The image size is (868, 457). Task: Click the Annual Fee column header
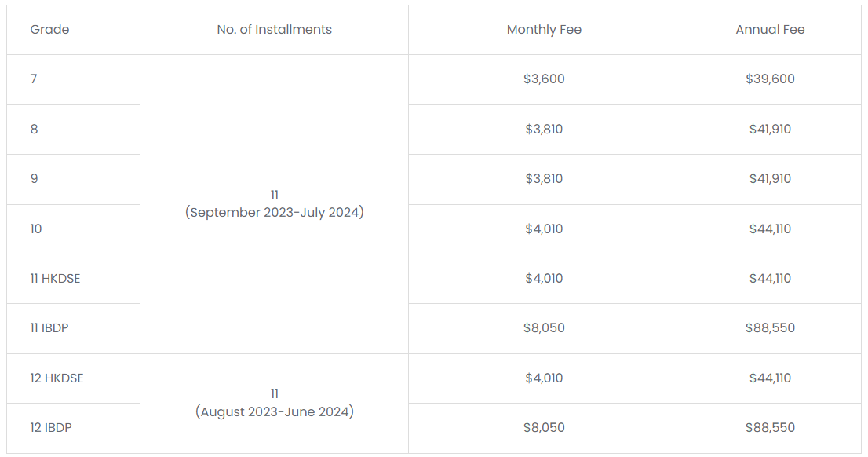point(770,30)
